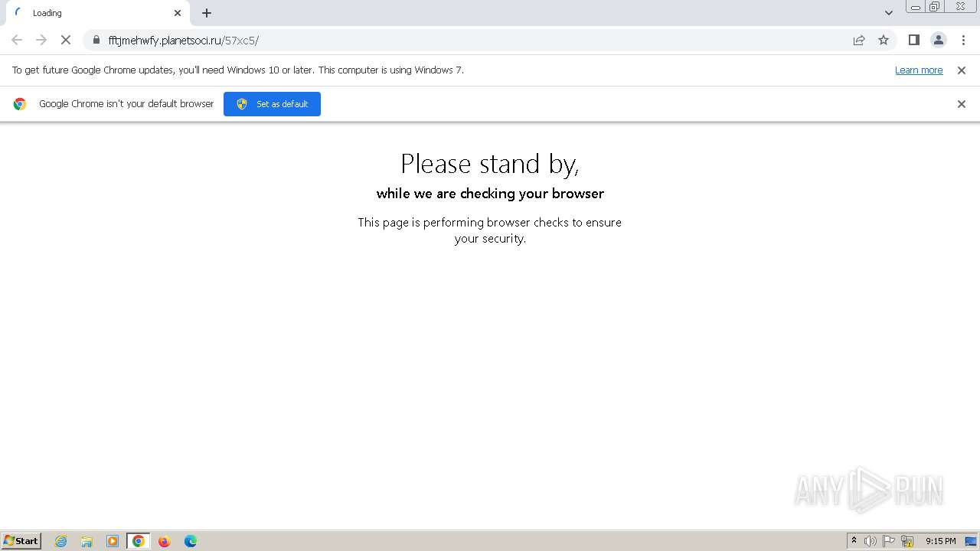Open the Windows Start menu
Screen dimensions: 980x551
(21, 540)
